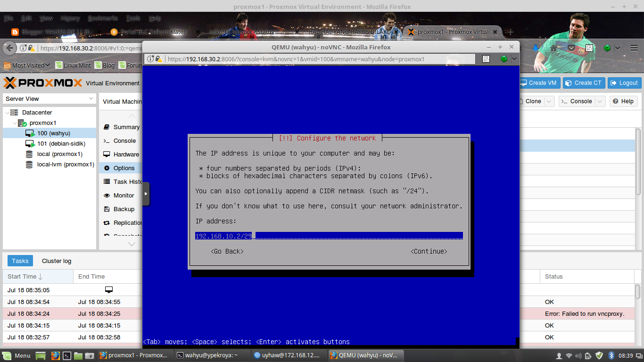Open Firefox File menu
The width and height of the screenshot is (644, 362).
(x=8, y=18)
